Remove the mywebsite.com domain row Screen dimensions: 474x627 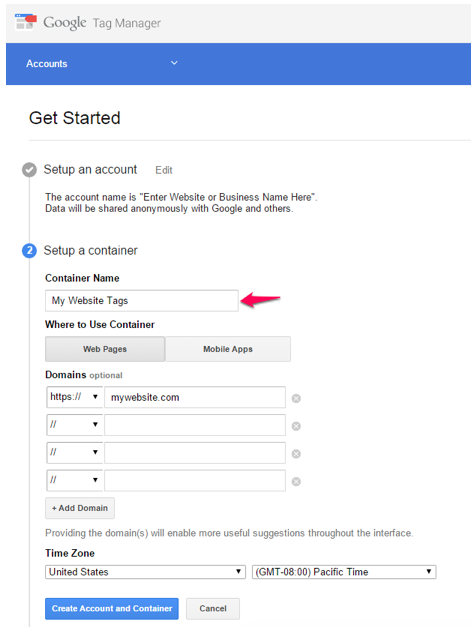(x=296, y=398)
